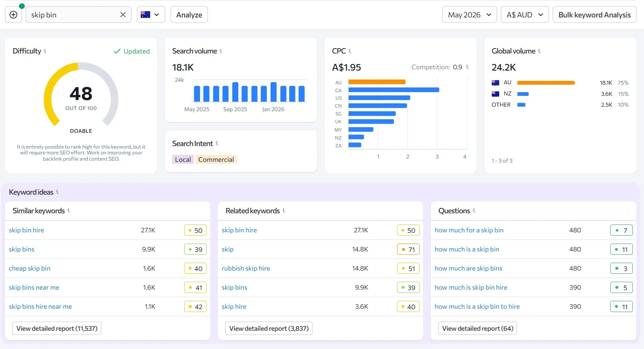Open 'cheap skip bin' similar keyword

(29, 268)
